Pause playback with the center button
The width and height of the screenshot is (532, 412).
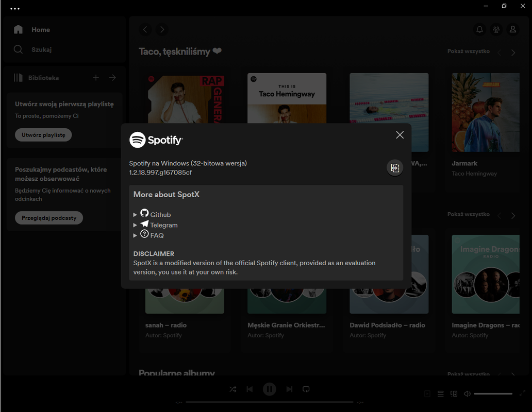270,389
